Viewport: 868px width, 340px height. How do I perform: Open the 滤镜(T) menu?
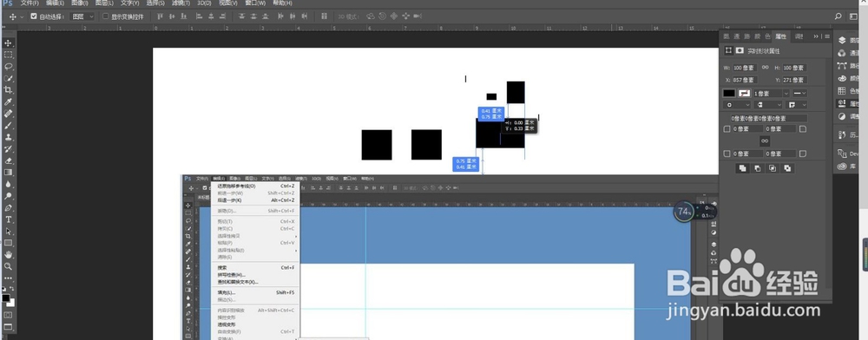coord(181,3)
